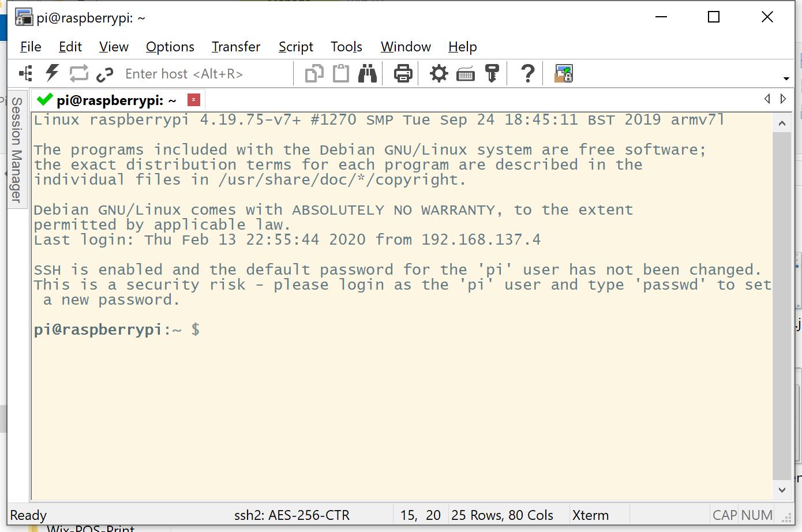This screenshot has height=532, width=802.
Task: Expand the Session Manager side panel
Action: [x=17, y=149]
